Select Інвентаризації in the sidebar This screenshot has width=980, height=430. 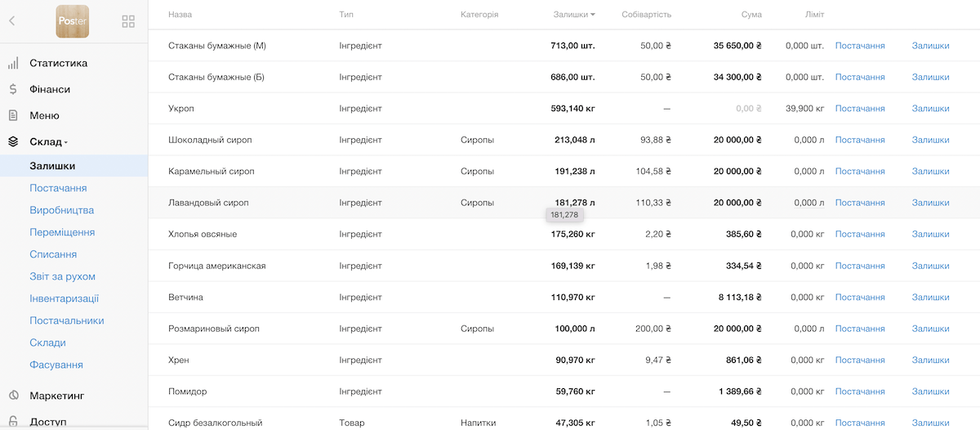click(x=65, y=298)
